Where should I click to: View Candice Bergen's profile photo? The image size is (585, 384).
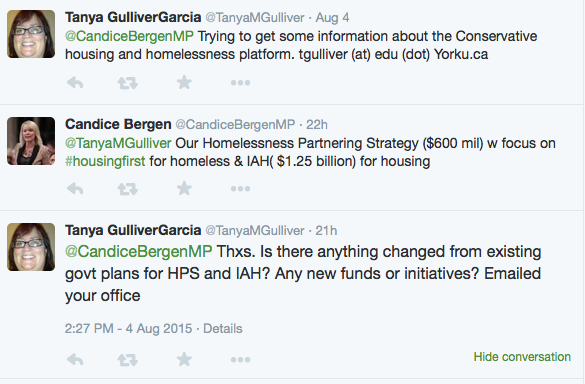point(31,141)
